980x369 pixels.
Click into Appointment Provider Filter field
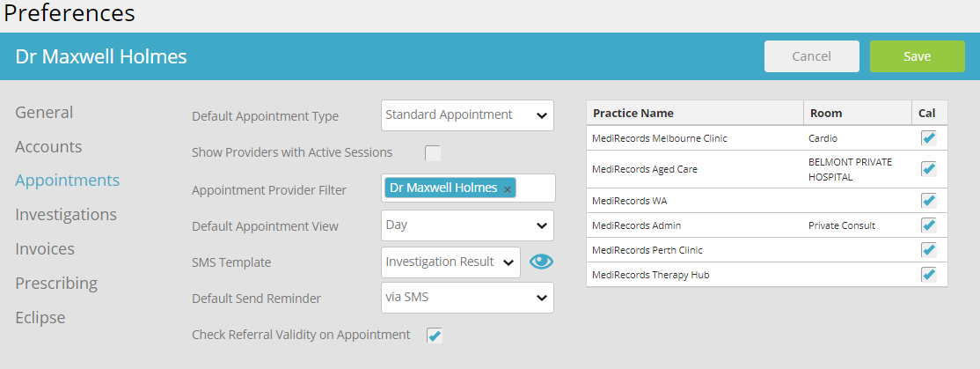point(535,188)
